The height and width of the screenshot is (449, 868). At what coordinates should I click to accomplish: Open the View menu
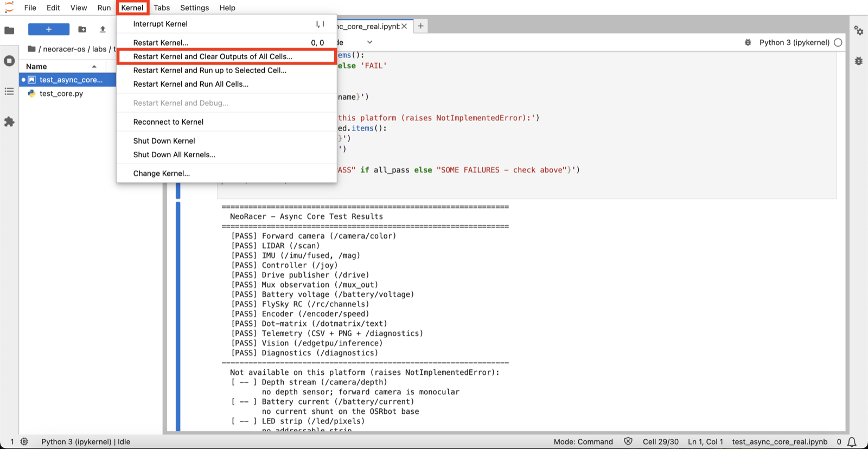click(79, 8)
